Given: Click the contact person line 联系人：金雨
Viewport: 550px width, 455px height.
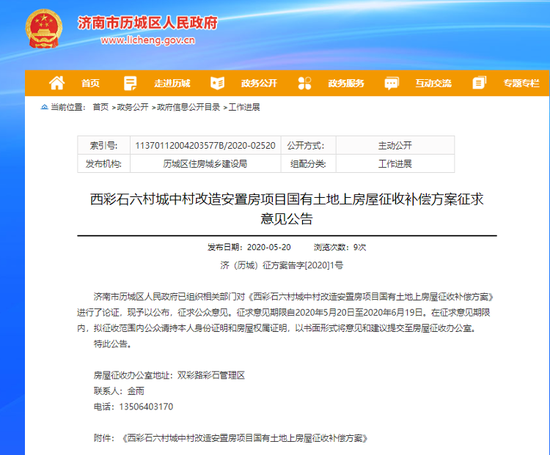Looking at the screenshot, I should pos(119,391).
